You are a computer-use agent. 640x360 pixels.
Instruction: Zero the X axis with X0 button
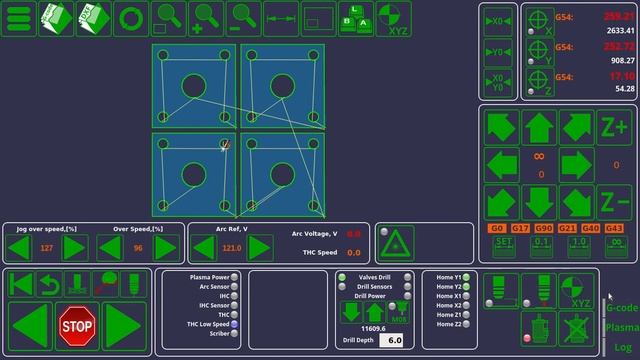498,22
